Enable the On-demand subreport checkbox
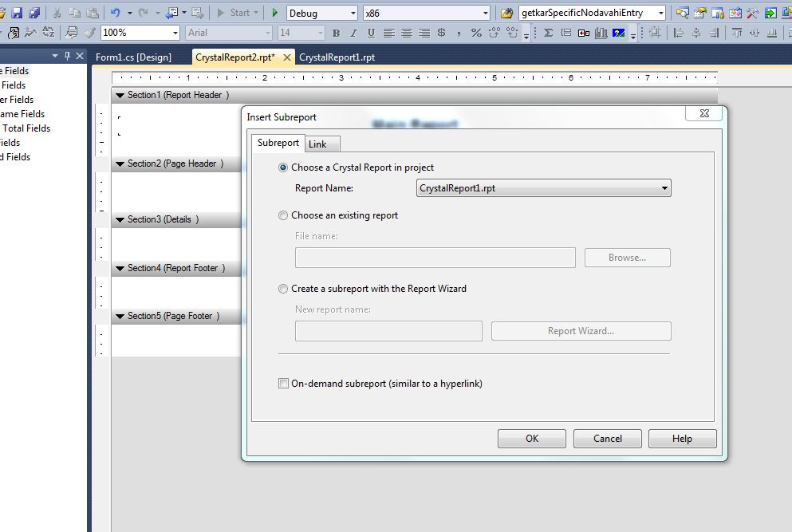This screenshot has width=792, height=532. tap(283, 384)
